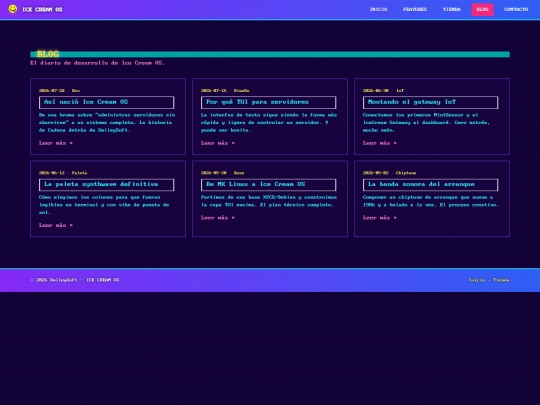Screen dimensions: 540x405
Task: Open post 'Montando el gateway IoT'
Action: pos(430,102)
